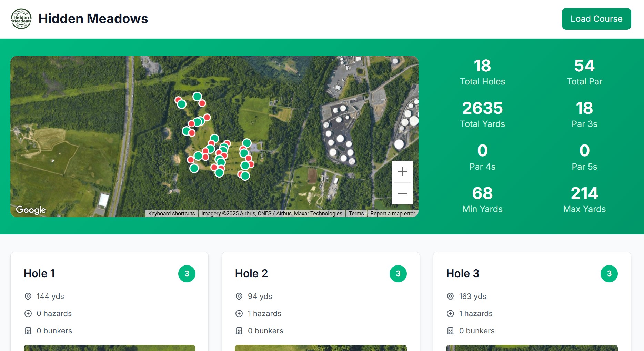
Task: Click Hole 1 yardage pin icon
Action: click(28, 297)
